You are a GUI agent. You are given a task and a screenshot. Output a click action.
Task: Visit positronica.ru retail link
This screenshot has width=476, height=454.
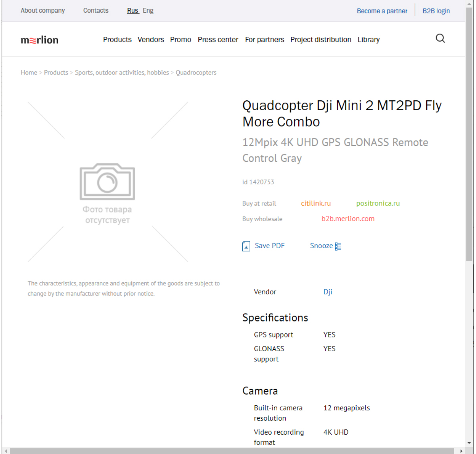pyautogui.click(x=378, y=203)
